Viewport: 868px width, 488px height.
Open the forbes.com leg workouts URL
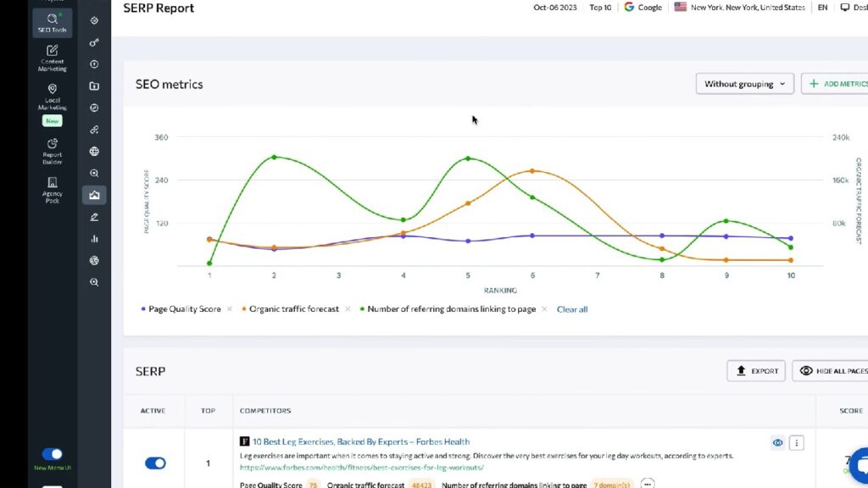361,468
